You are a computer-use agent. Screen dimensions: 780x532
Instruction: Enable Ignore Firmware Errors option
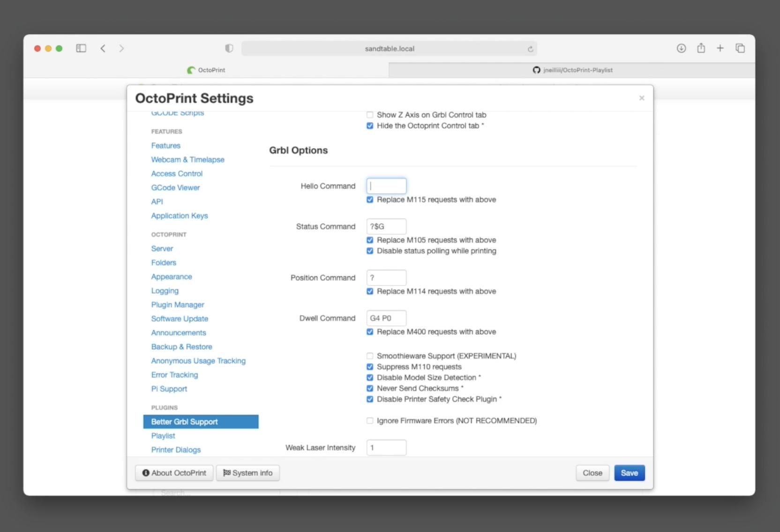[x=370, y=421]
